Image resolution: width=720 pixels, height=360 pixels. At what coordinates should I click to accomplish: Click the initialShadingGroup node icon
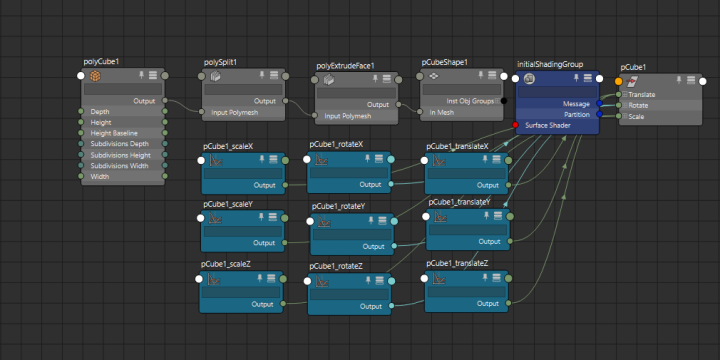point(529,79)
